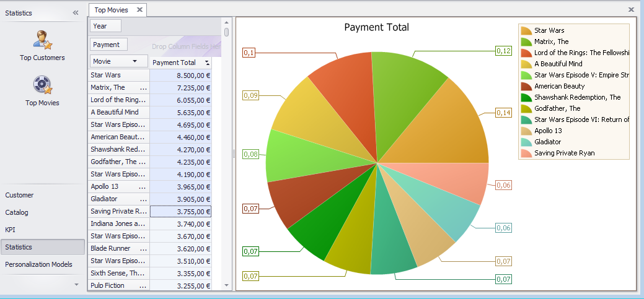Click the A Beautiful Mind legend entry

(558, 64)
